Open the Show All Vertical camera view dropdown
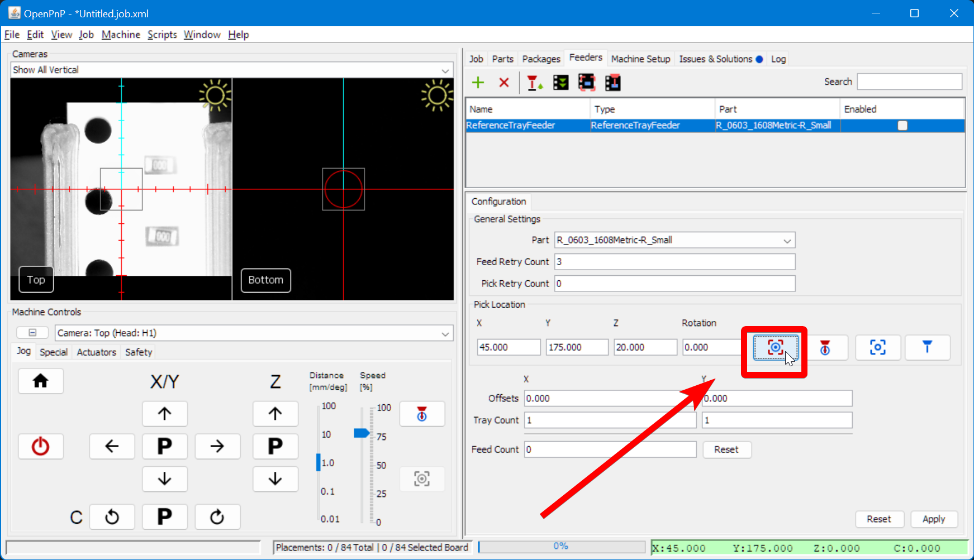This screenshot has width=974, height=560. (445, 70)
